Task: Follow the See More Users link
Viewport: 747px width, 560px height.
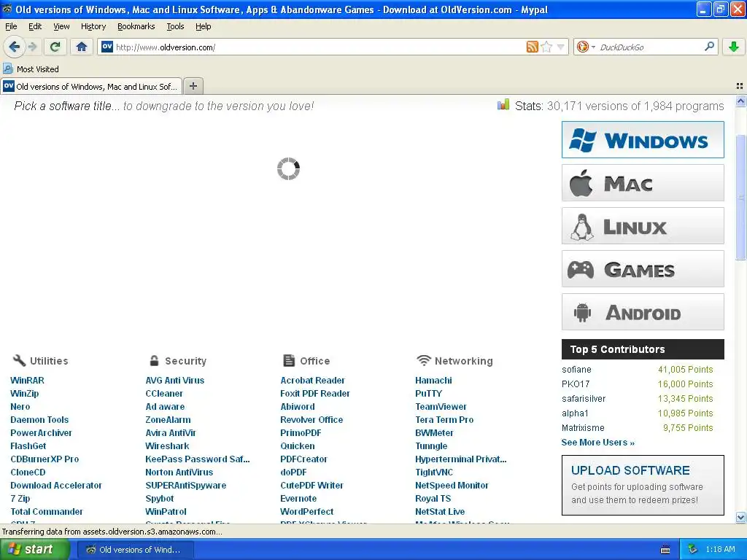Action: pos(598,443)
